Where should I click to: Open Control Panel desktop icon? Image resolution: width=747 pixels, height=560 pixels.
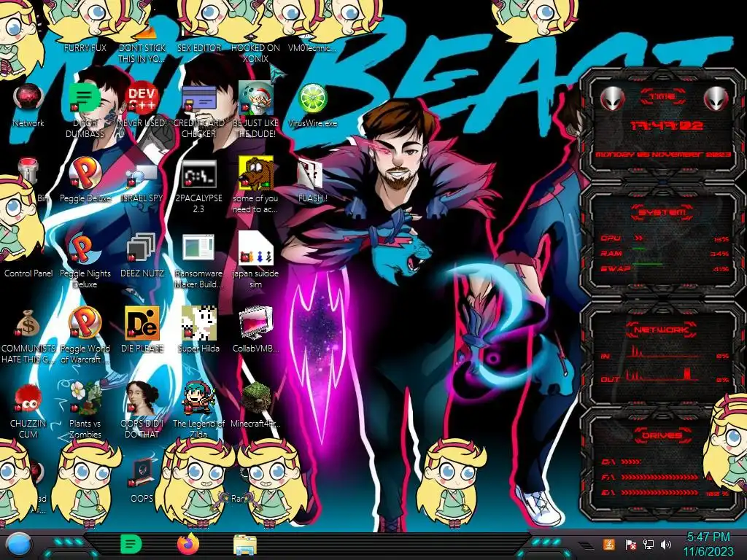[x=28, y=273]
